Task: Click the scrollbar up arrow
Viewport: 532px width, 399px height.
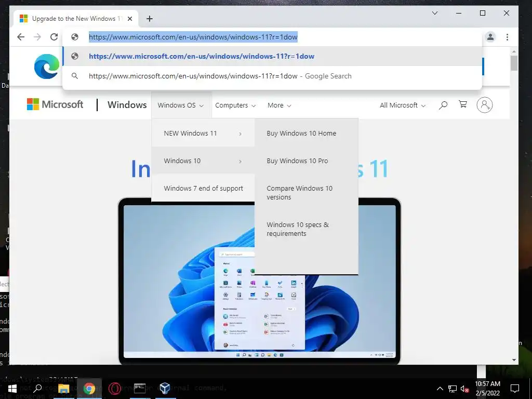Action: (514, 51)
